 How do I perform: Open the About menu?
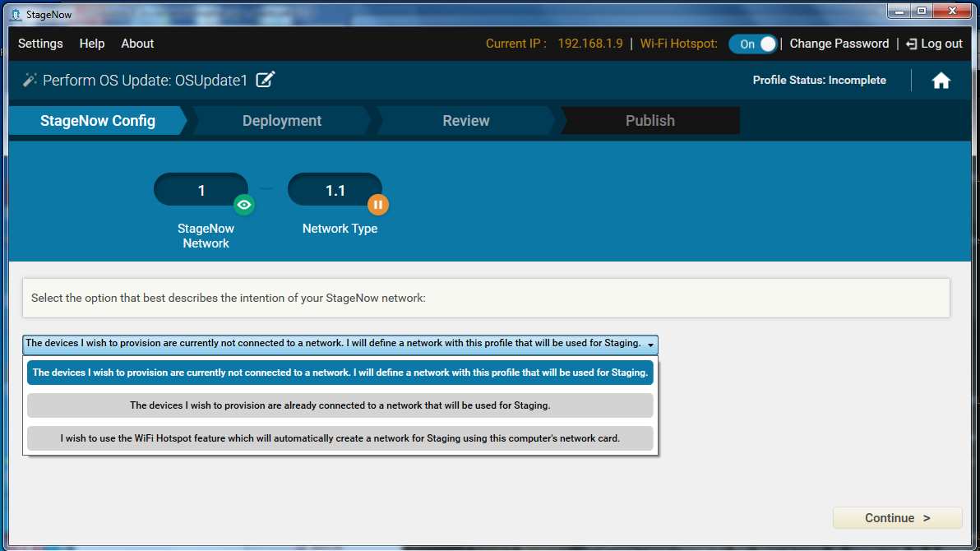coord(137,44)
